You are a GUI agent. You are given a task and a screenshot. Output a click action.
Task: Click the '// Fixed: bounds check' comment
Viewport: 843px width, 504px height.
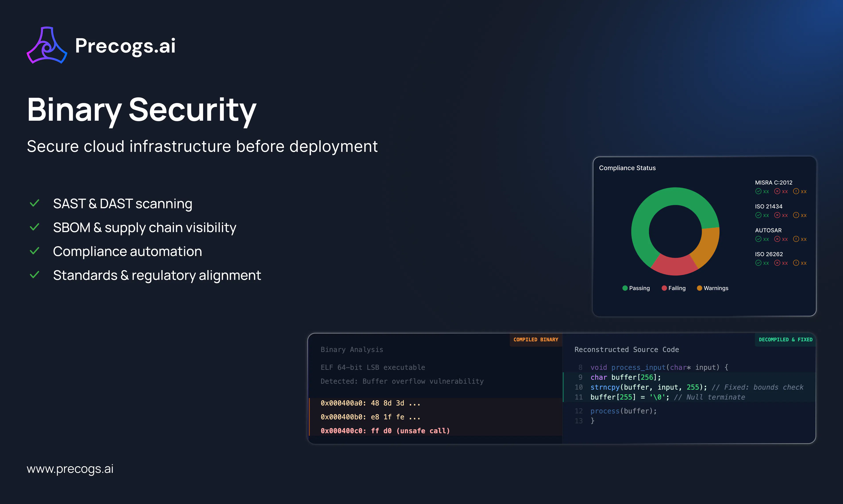pyautogui.click(x=758, y=387)
